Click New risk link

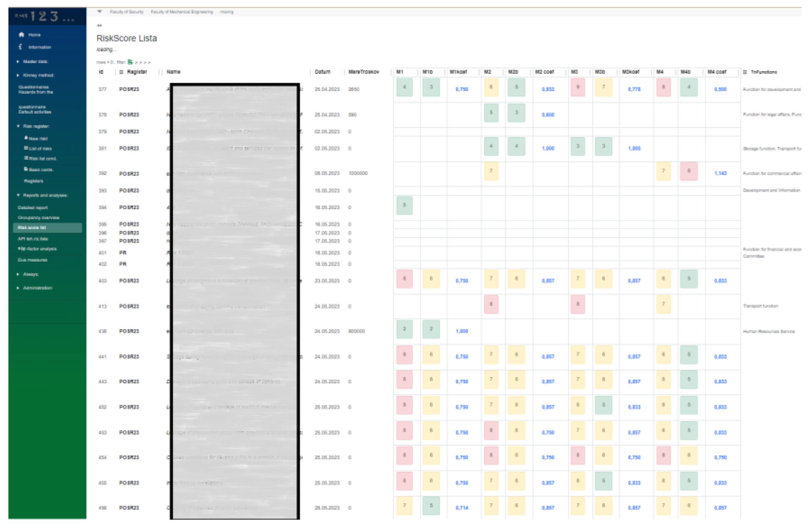[x=38, y=139]
